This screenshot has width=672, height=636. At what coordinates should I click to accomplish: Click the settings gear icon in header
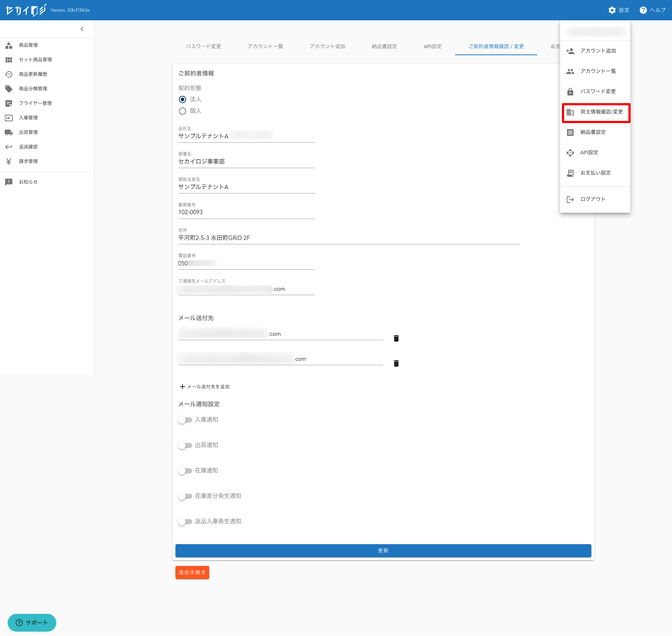[612, 10]
